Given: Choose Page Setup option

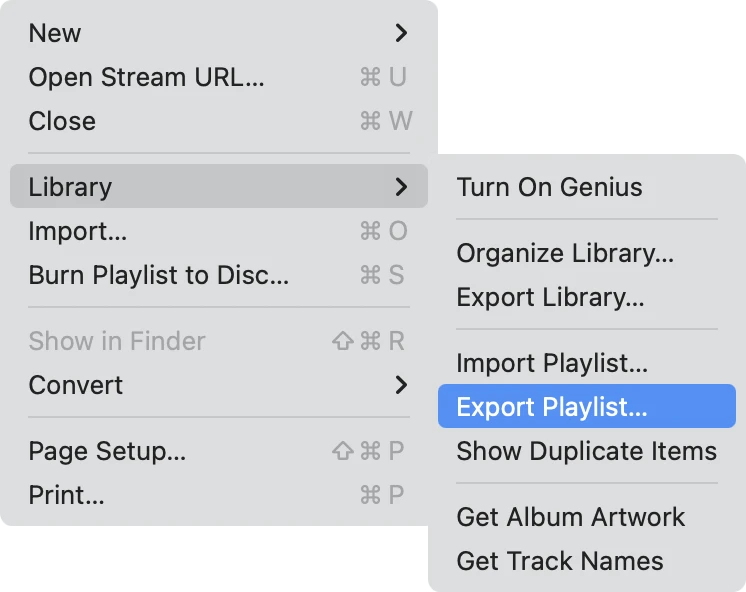Looking at the screenshot, I should [107, 451].
